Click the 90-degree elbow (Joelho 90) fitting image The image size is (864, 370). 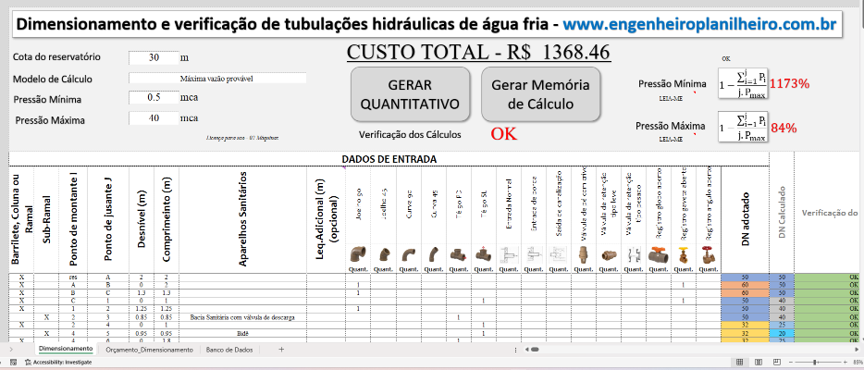point(358,255)
